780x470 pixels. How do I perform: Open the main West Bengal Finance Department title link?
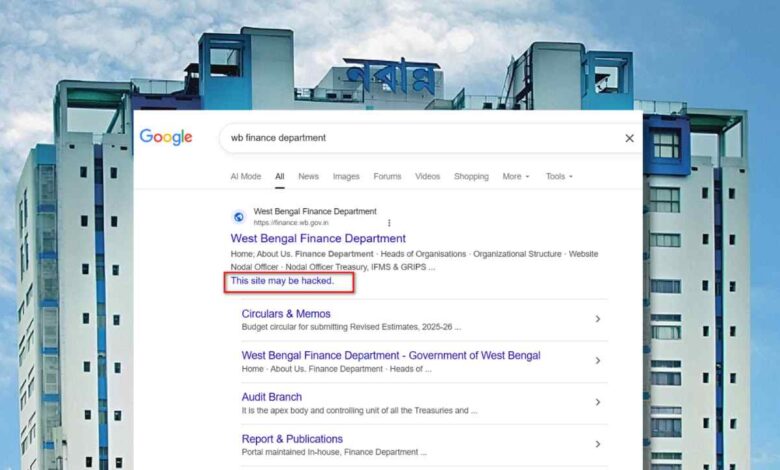tap(318, 239)
